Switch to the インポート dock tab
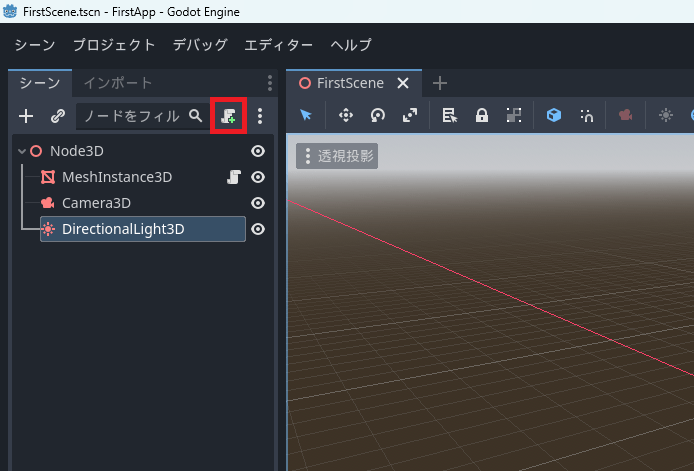 click(118, 83)
